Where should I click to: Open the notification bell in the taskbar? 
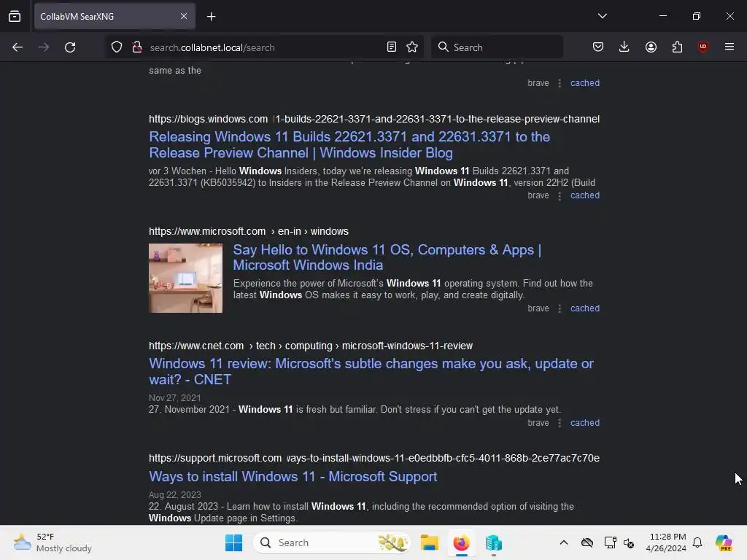pyautogui.click(x=697, y=542)
